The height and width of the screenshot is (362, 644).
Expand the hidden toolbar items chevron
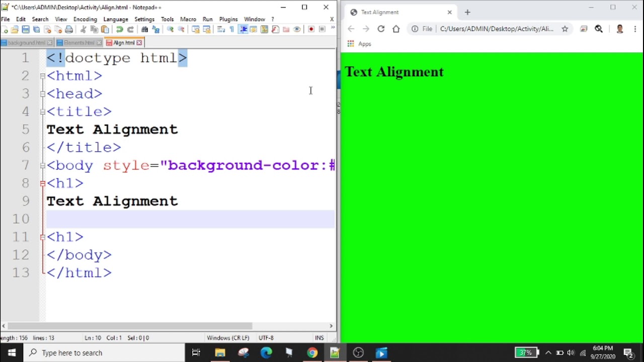333,28
